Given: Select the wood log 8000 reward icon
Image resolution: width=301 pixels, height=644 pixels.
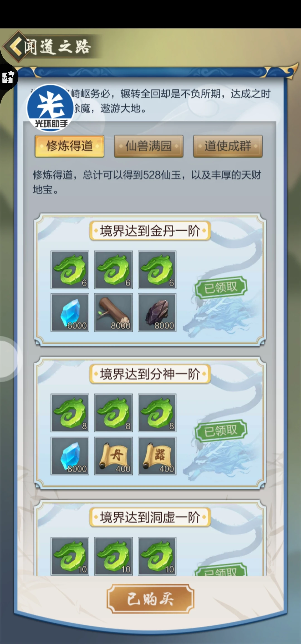Looking at the screenshot, I should click(113, 313).
